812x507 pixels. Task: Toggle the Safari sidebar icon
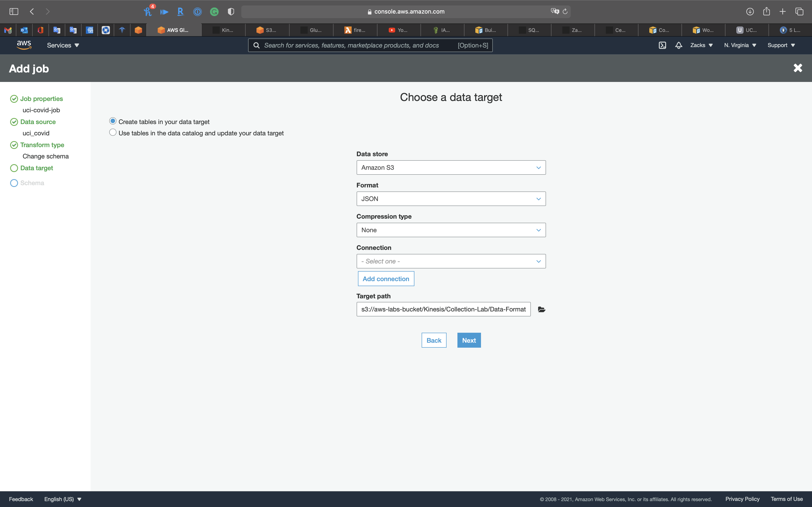(14, 12)
